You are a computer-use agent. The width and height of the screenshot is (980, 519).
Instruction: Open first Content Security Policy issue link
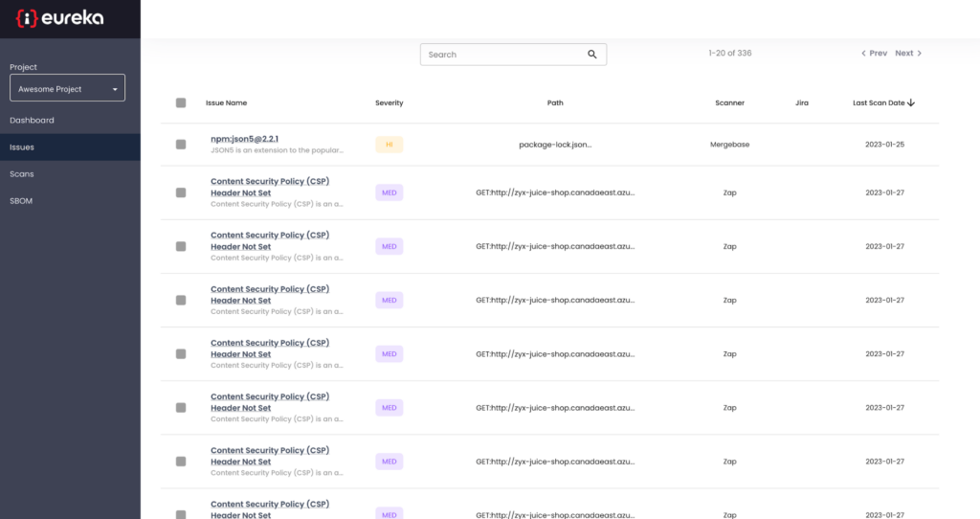coord(270,187)
